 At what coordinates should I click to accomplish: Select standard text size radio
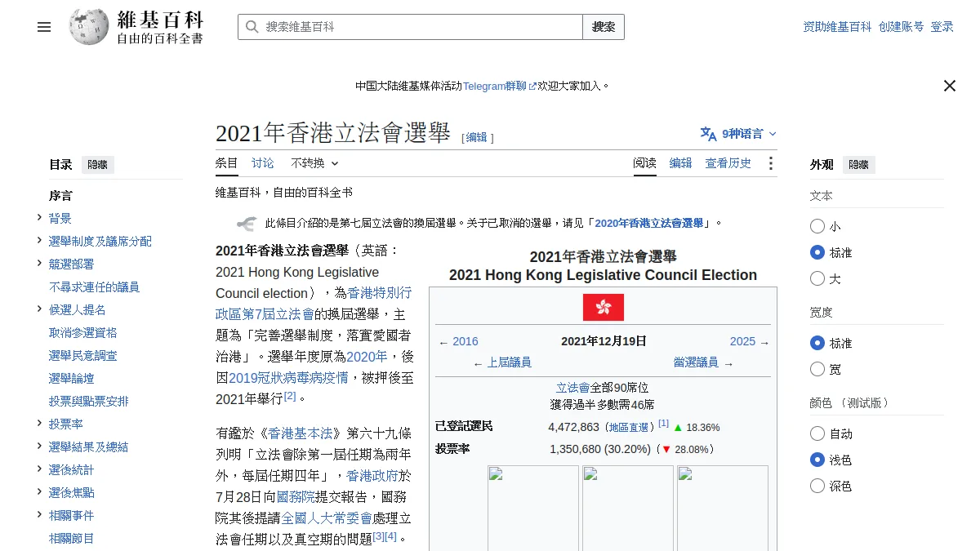click(817, 252)
